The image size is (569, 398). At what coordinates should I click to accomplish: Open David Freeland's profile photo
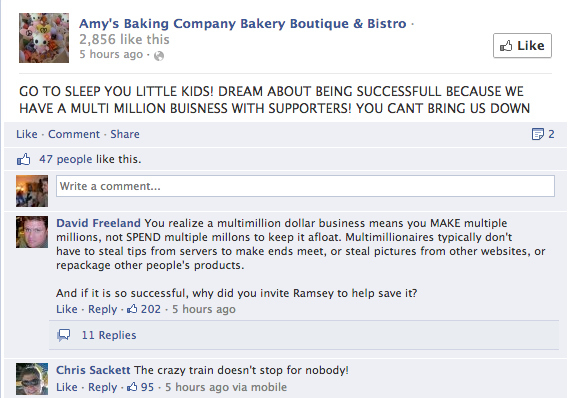32,232
